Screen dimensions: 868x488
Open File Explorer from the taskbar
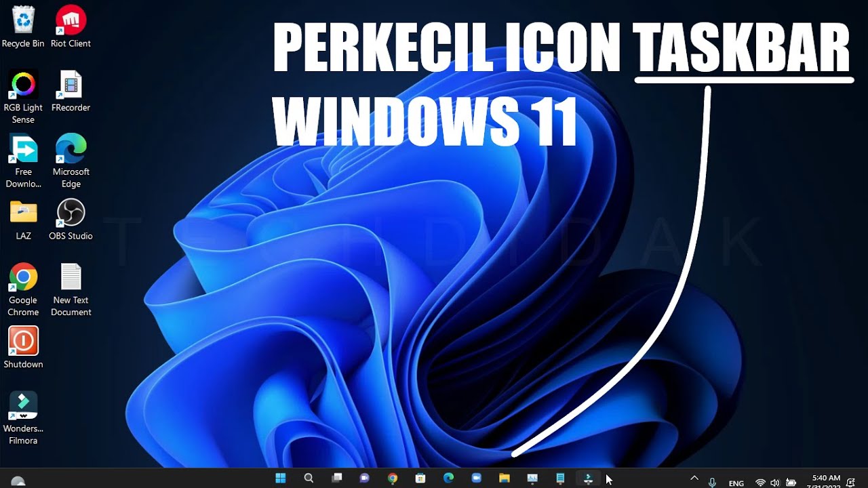coord(505,479)
